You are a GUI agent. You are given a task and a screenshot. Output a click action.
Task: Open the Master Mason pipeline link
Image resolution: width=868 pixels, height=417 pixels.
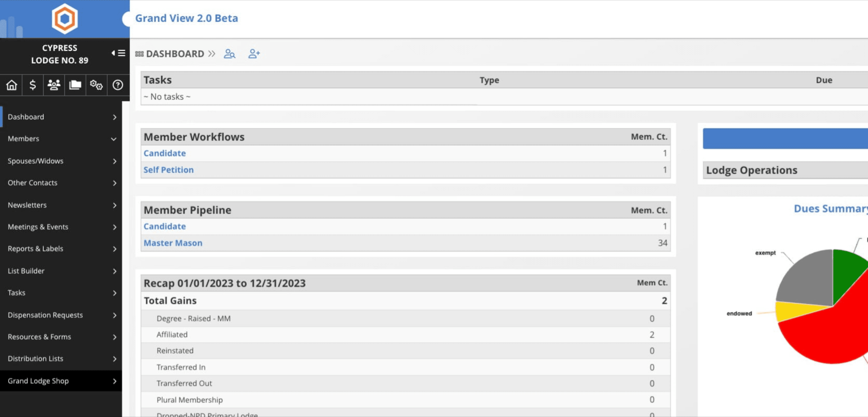tap(173, 243)
